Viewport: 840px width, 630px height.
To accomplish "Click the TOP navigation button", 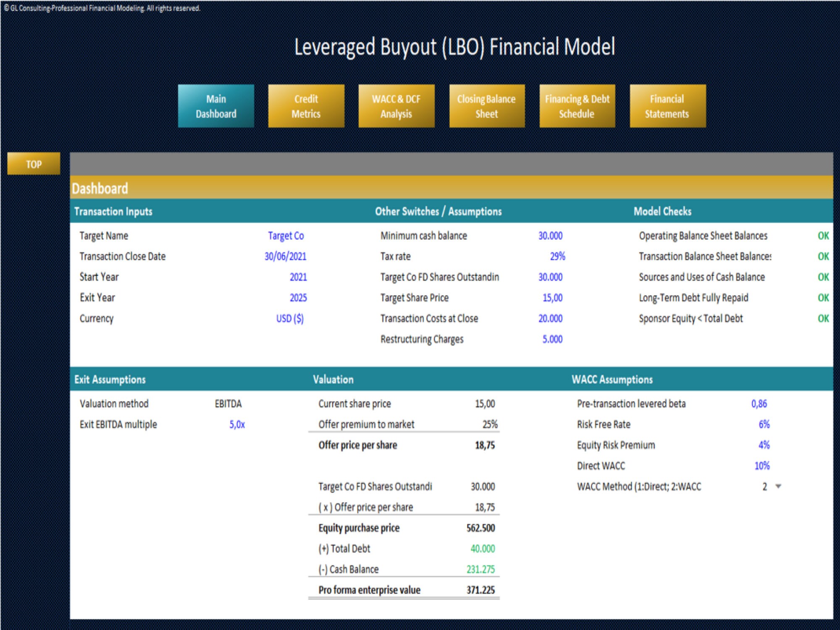I will pos(34,165).
